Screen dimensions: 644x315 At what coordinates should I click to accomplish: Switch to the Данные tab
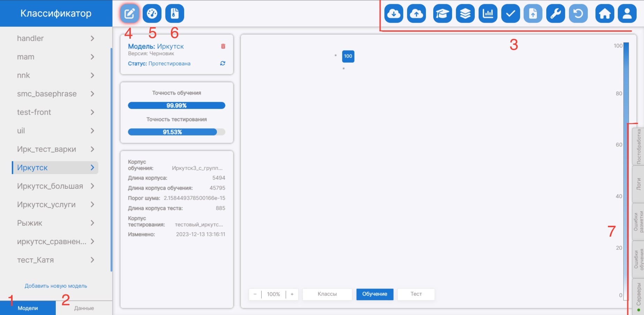84,308
